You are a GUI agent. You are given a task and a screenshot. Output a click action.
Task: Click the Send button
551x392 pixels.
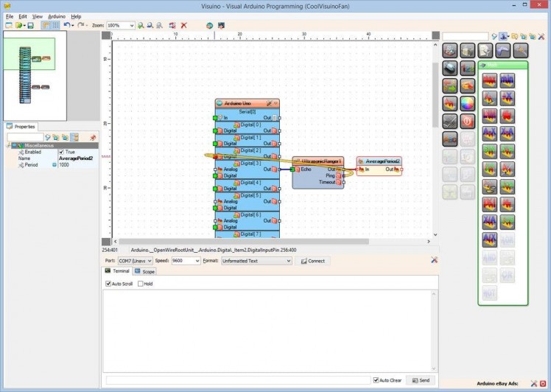(421, 380)
